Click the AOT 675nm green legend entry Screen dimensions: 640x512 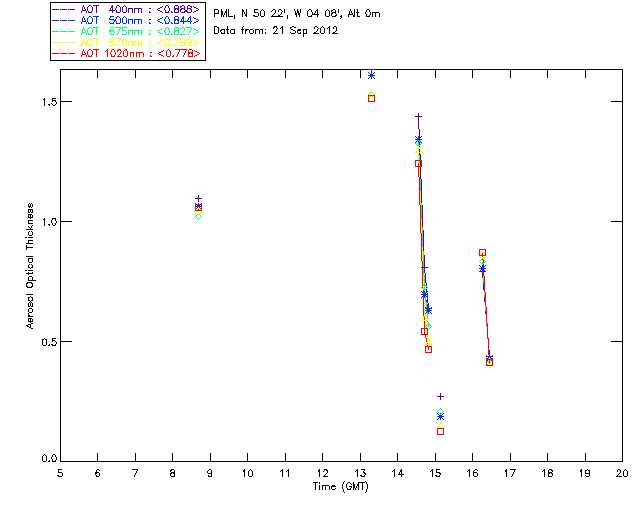[x=127, y=31]
